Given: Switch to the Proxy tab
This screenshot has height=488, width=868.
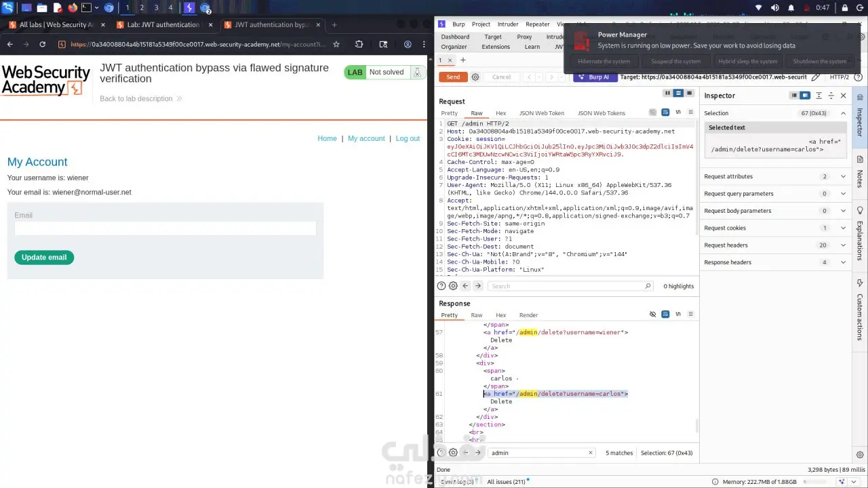Looking at the screenshot, I should point(524,37).
